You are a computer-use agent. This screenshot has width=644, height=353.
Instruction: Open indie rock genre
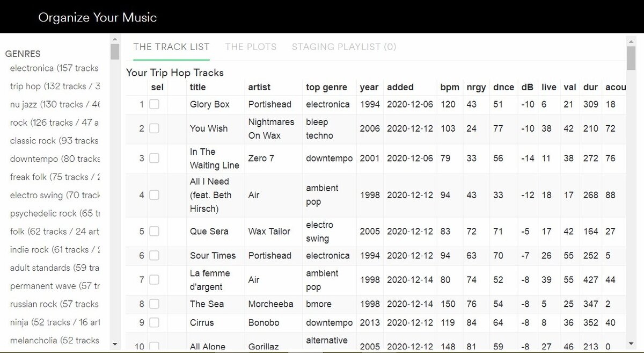[x=55, y=249]
